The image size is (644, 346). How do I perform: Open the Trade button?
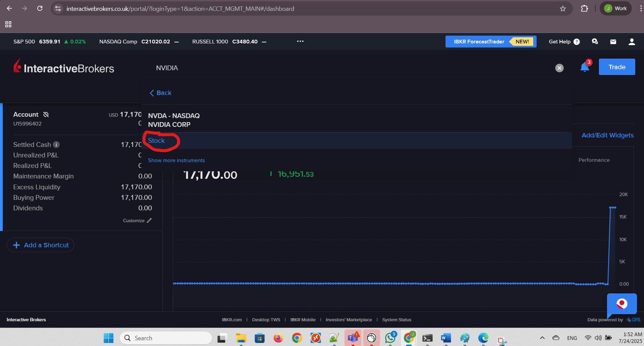point(617,67)
